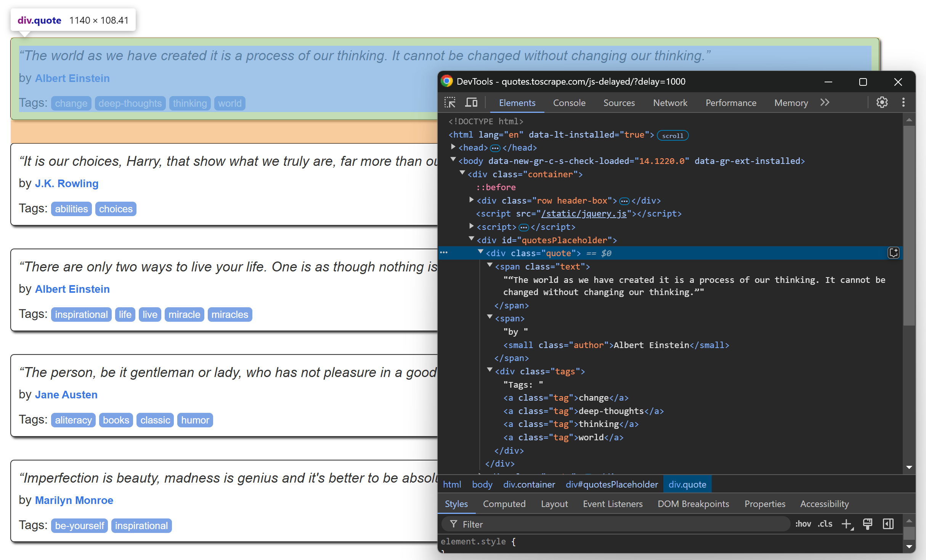Add a new style rule with plus icon

(847, 524)
